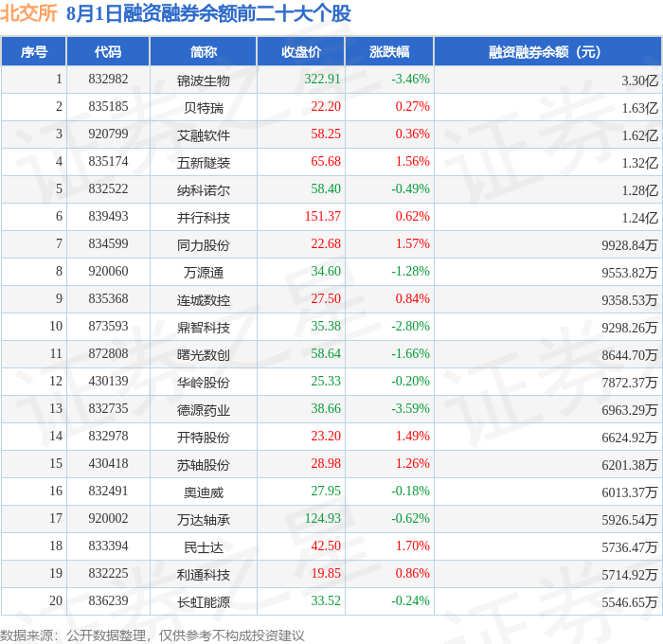
Task: Click balance value 5546.65万
Action: tap(630, 602)
